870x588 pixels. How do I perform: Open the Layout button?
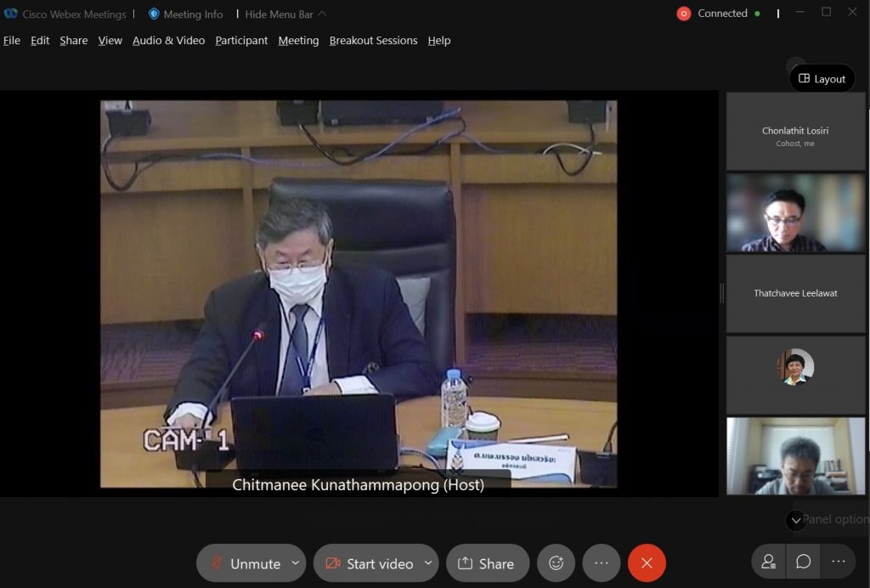click(822, 79)
